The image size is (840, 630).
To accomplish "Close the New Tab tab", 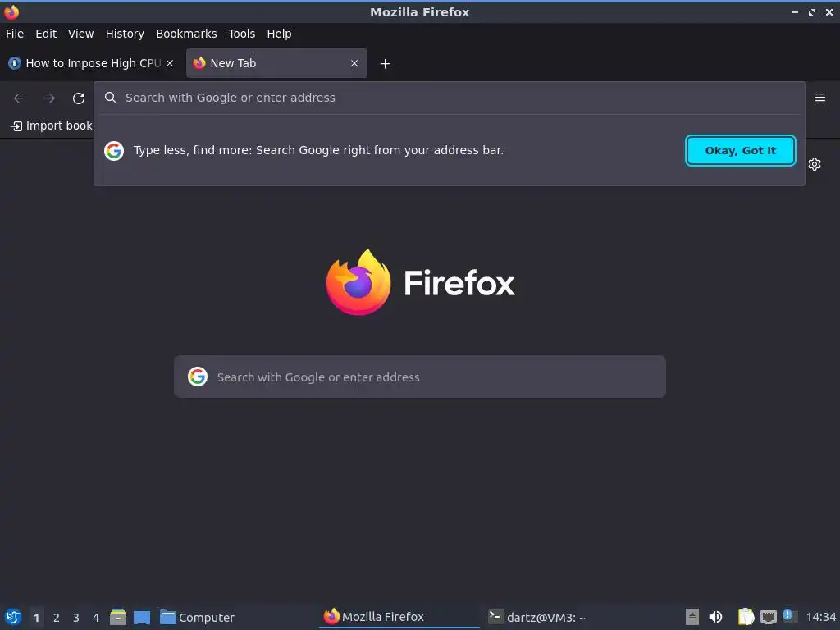I will [x=354, y=63].
